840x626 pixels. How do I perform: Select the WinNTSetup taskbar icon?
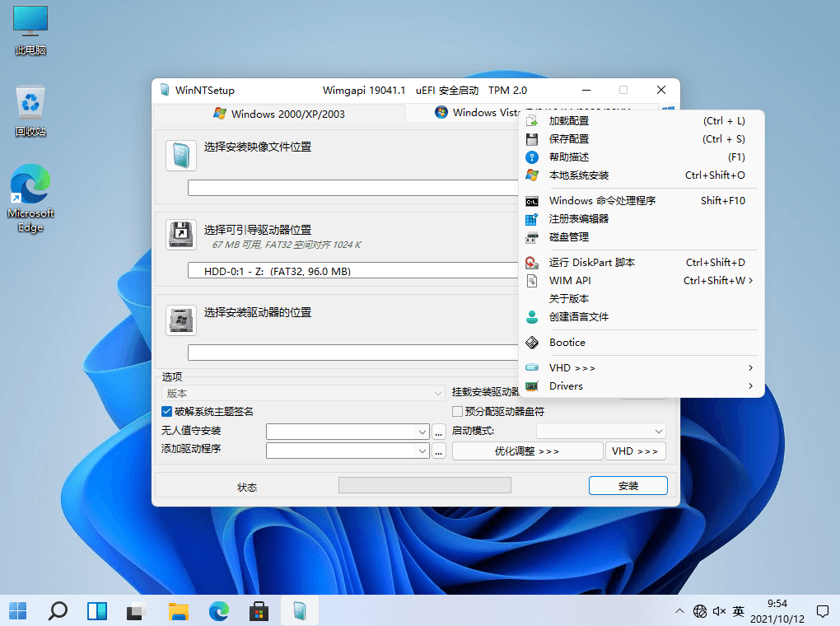click(x=300, y=611)
